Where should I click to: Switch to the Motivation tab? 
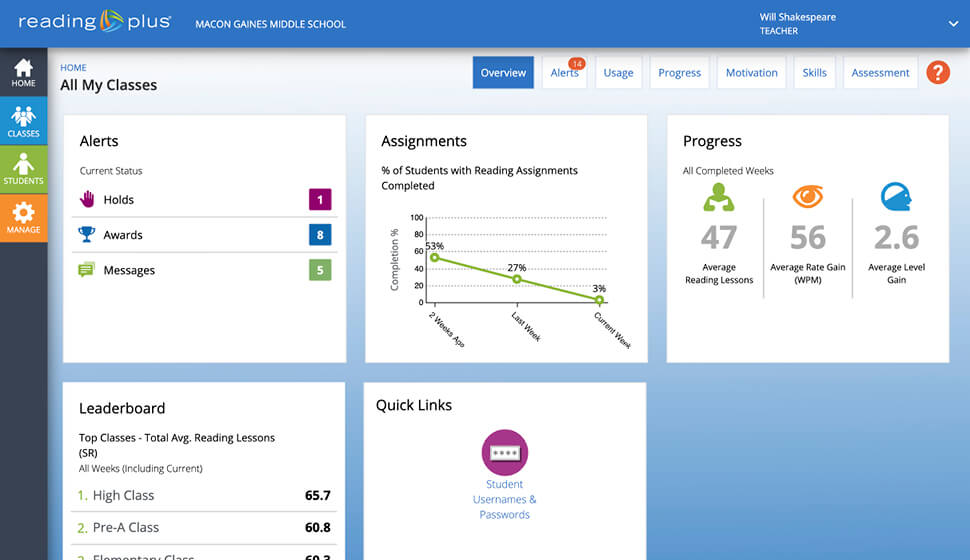[x=751, y=73]
